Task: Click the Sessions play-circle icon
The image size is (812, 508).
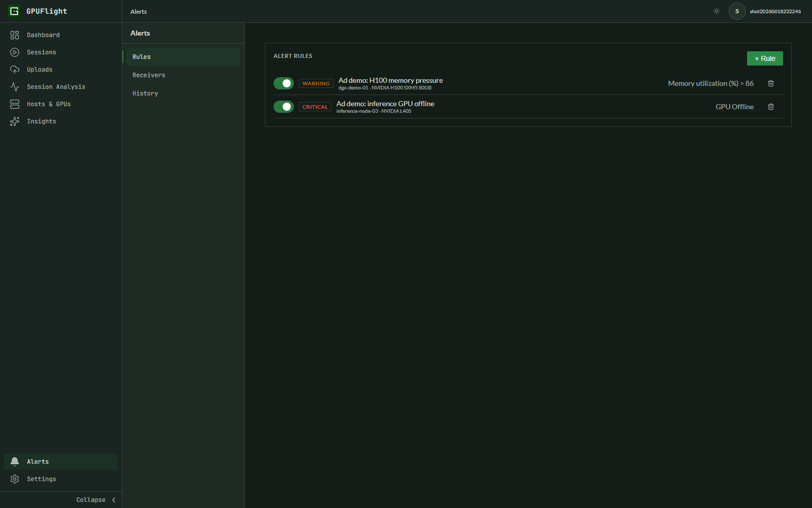Action: 15,52
